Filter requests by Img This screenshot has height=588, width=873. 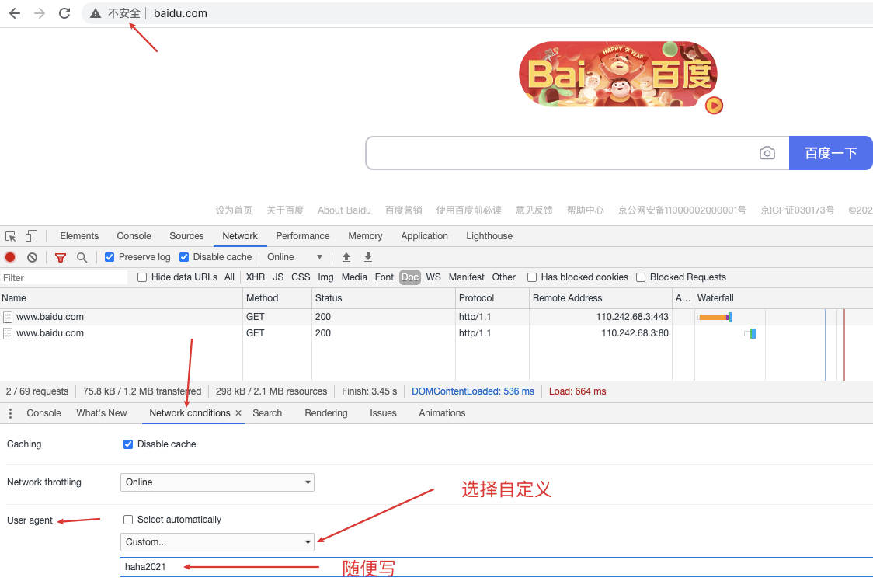click(325, 277)
